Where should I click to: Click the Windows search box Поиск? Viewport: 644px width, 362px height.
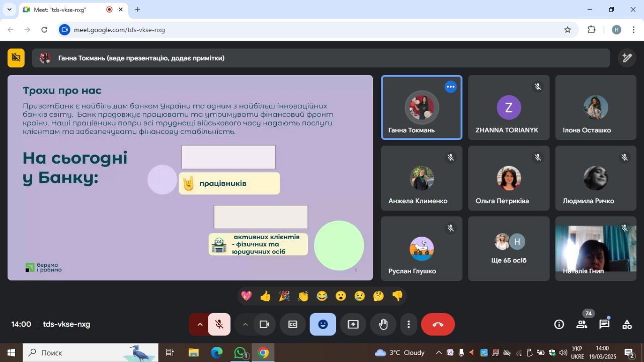point(91,352)
